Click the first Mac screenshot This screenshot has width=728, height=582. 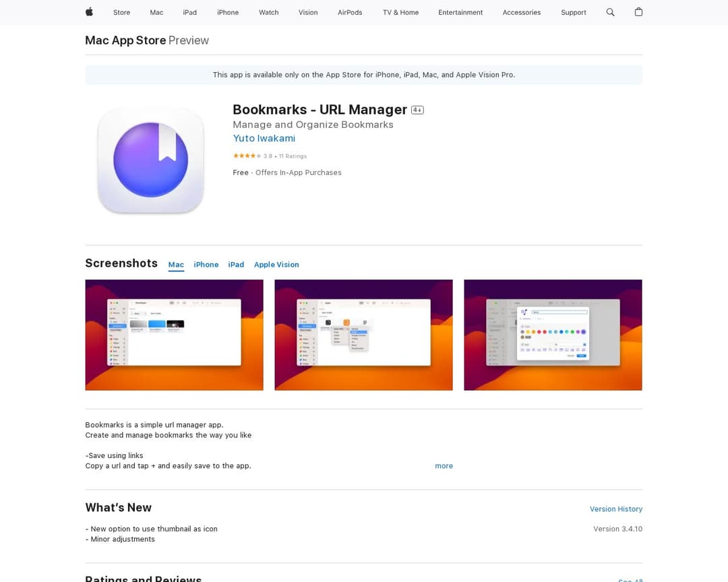point(174,335)
